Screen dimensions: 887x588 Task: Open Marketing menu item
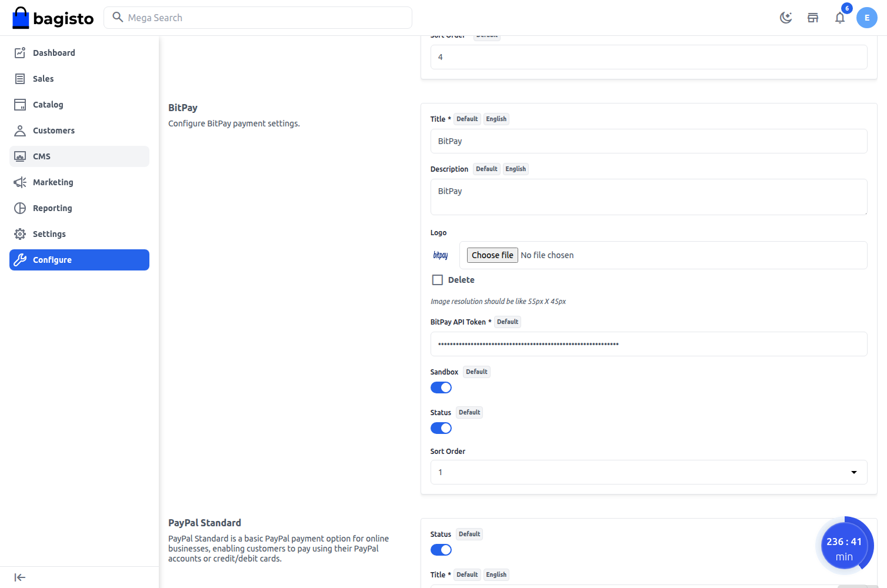coord(79,182)
